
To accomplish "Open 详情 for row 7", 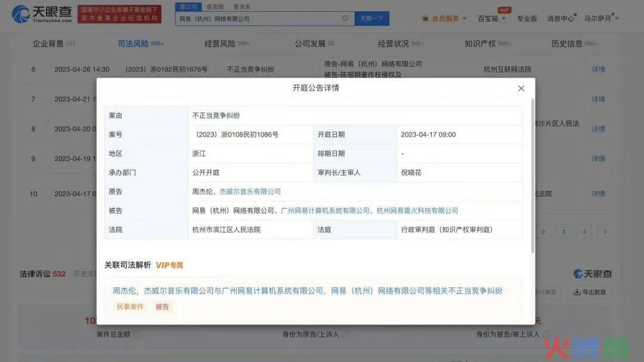I will pyautogui.click(x=599, y=99).
